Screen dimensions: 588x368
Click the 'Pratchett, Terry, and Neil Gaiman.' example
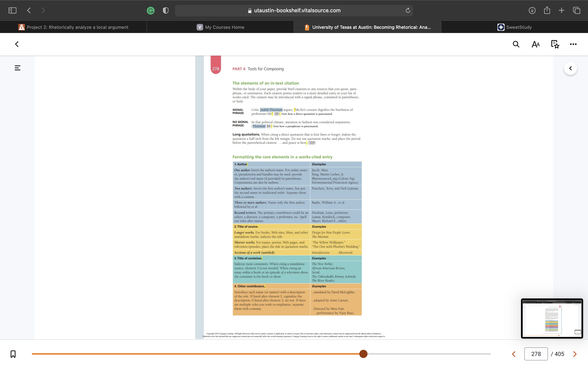tap(335, 188)
